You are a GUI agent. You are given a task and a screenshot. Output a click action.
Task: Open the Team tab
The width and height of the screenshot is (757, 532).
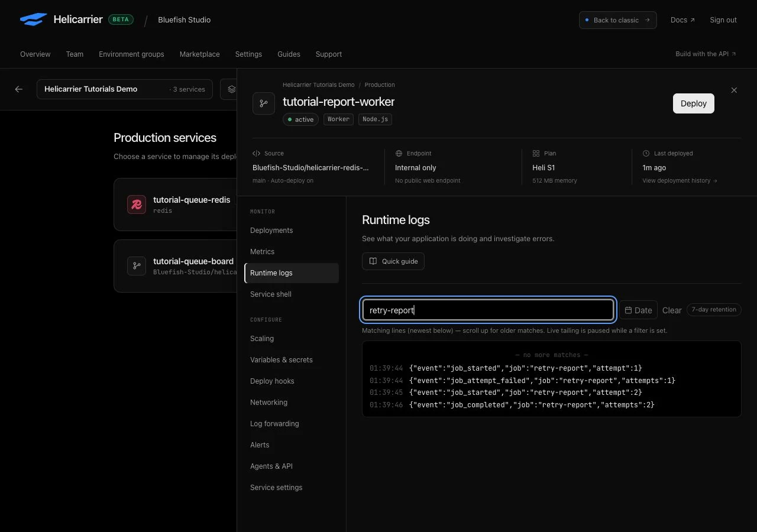[75, 54]
